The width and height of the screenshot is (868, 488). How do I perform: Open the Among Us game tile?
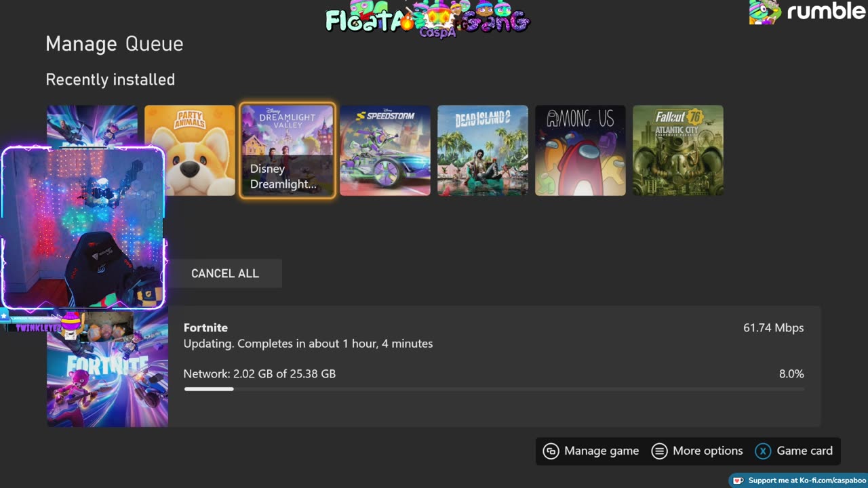point(580,150)
